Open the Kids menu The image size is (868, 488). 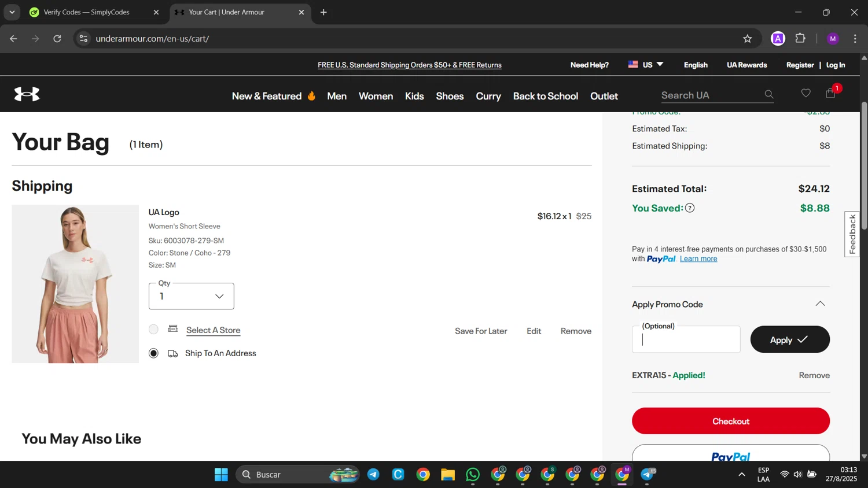tap(414, 96)
